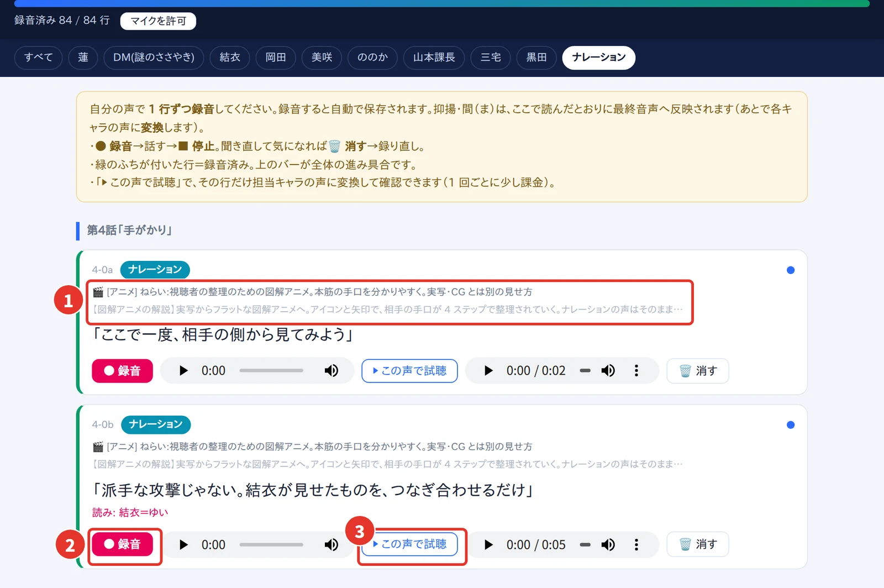This screenshot has height=588, width=884.
Task: Click the blue dot on row 4-0a
Action: click(791, 270)
